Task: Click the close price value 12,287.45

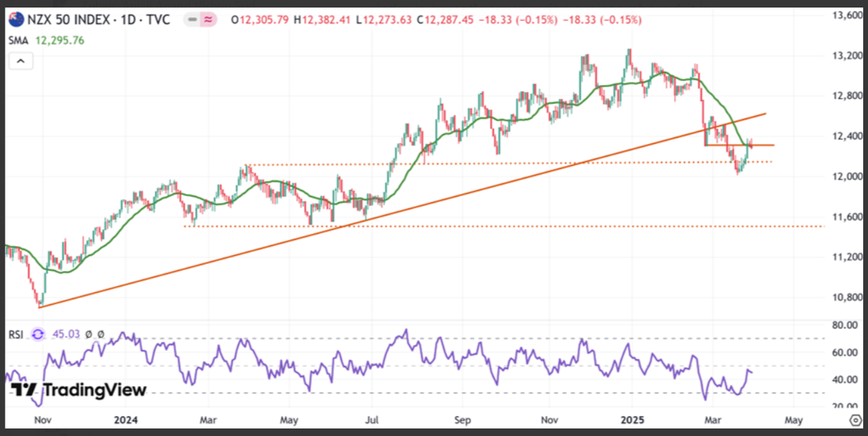Action: [x=449, y=20]
